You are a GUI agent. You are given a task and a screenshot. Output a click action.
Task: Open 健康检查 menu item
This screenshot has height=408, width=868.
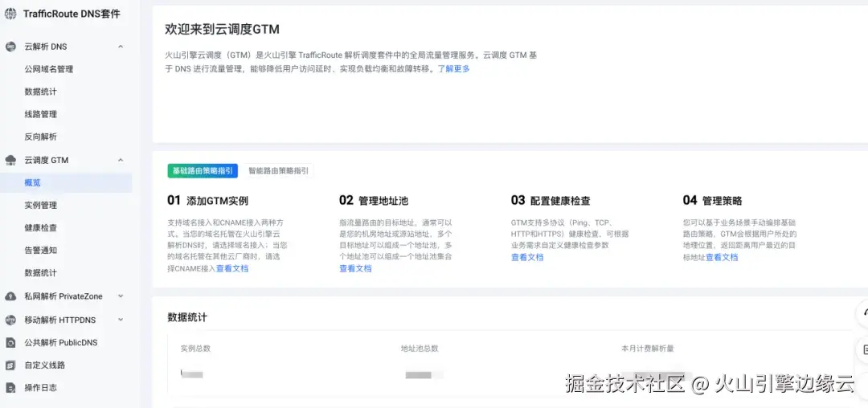40,228
